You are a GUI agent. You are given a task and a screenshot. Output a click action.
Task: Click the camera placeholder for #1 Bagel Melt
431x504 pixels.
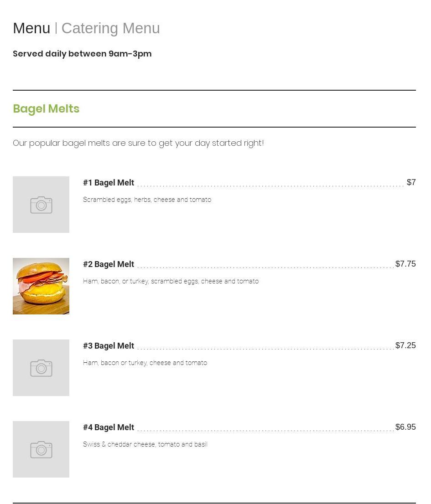pos(41,205)
